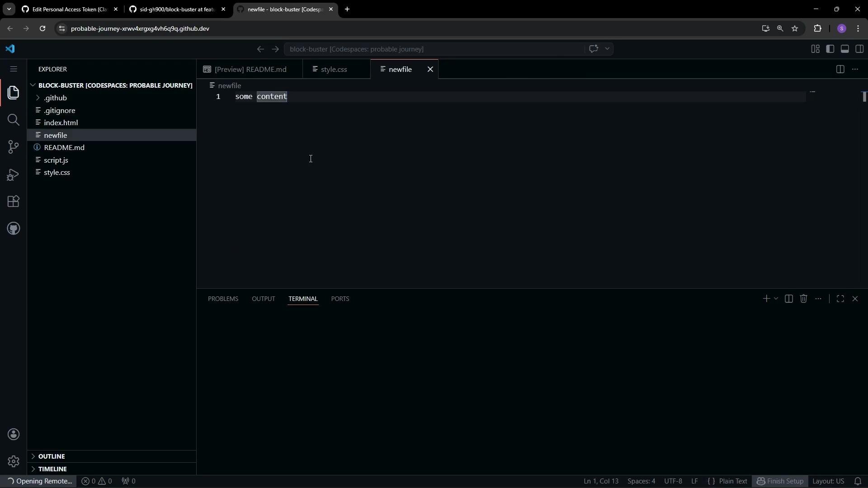Collapse the BLOCK-BUSTER workspace root
Image resolution: width=868 pixels, height=488 pixels.
tap(112, 85)
